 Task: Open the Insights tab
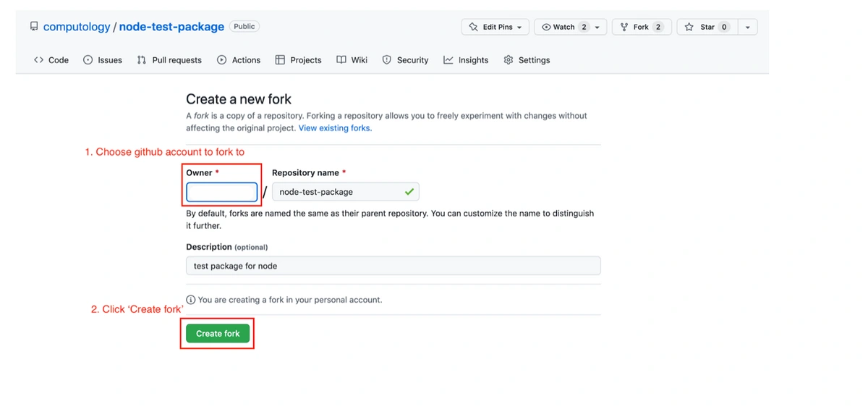(466, 60)
